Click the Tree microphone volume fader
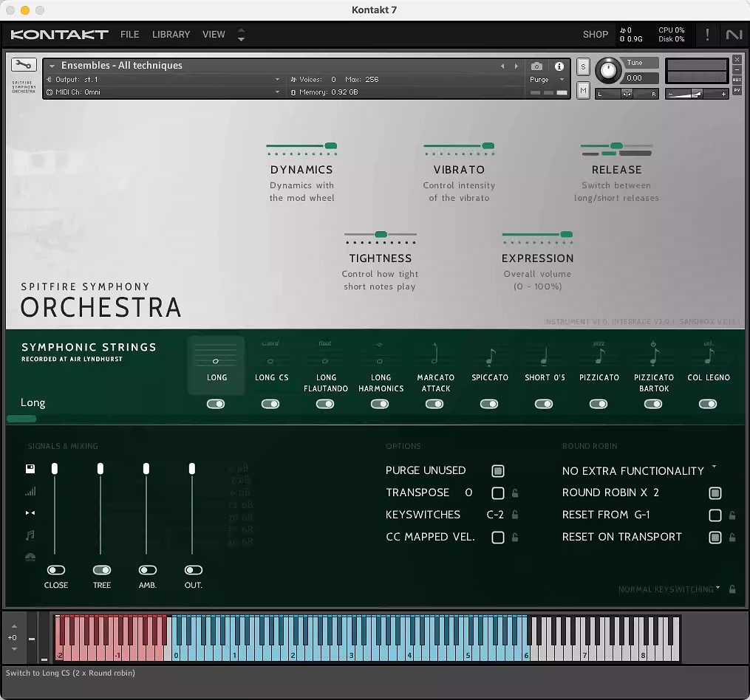The height and width of the screenshot is (700, 750). 100,469
